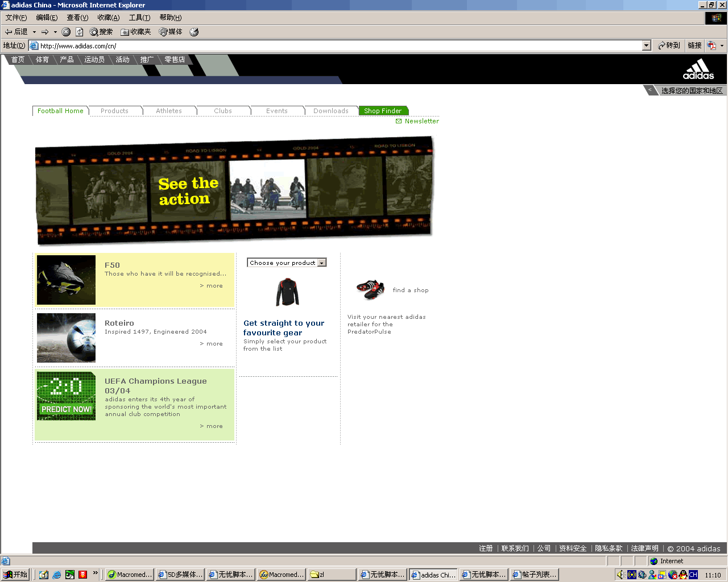The width and height of the screenshot is (728, 582).
Task: Click the 'See the action' filmstrip banner
Action: click(234, 191)
